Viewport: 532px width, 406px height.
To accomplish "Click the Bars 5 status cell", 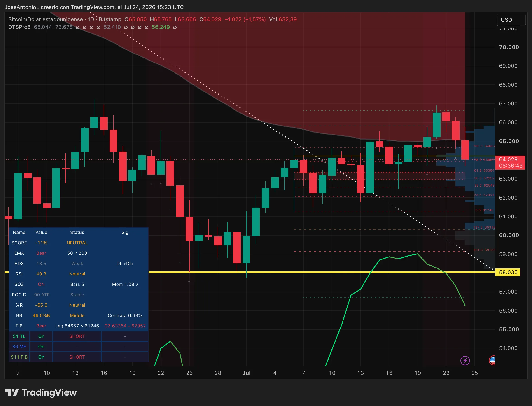I will 77,285.
